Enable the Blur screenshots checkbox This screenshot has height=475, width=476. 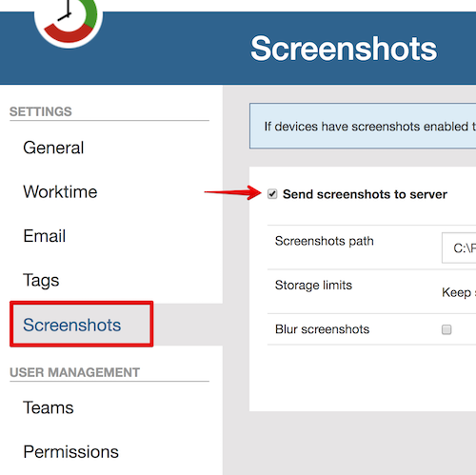point(446,329)
